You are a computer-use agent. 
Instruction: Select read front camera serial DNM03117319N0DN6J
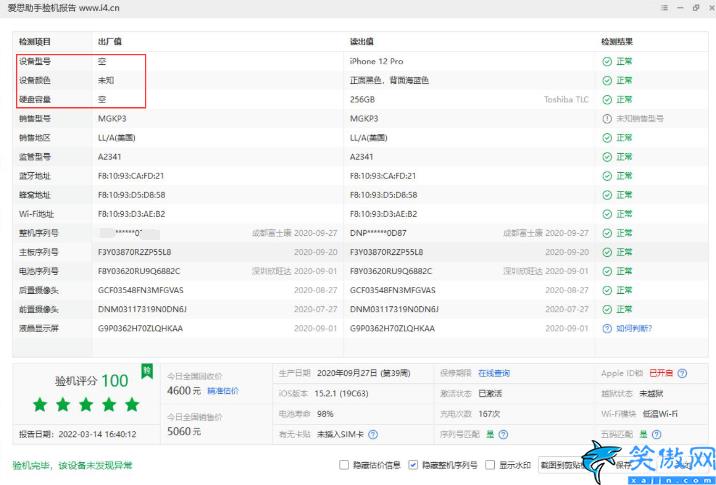tap(394, 309)
